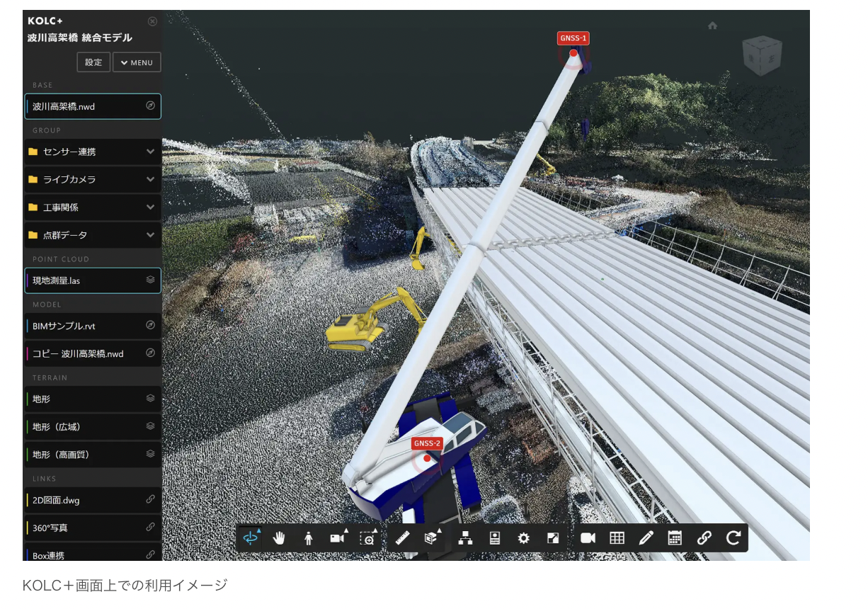Select the 波川高架橋.nwd base model
The image size is (868, 609).
click(93, 106)
